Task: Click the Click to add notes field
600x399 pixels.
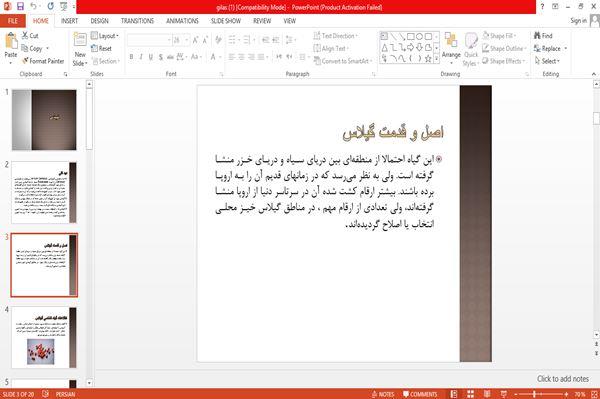Action: [562, 379]
